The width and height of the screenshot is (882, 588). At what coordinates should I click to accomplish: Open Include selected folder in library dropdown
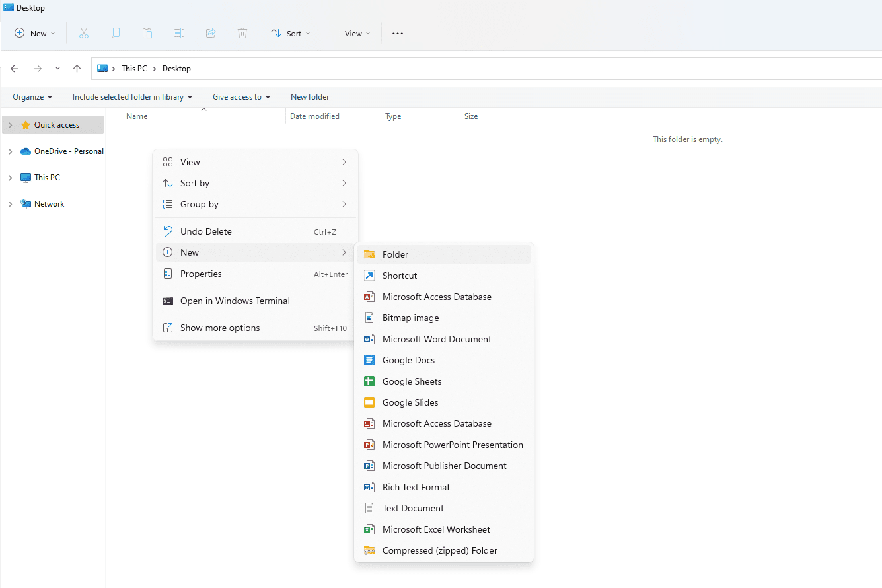[132, 97]
